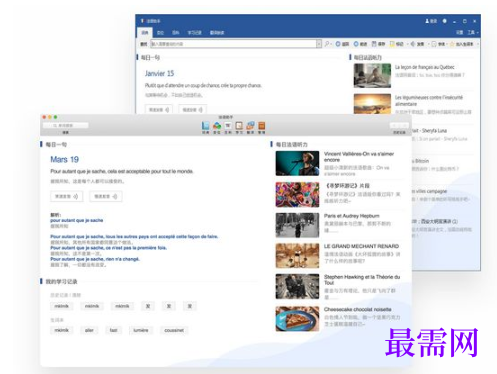Image resolution: width=497 pixels, height=374 pixels.
Task: Open 'Paris et Audrey Hepburn' title
Action: pos(352,216)
